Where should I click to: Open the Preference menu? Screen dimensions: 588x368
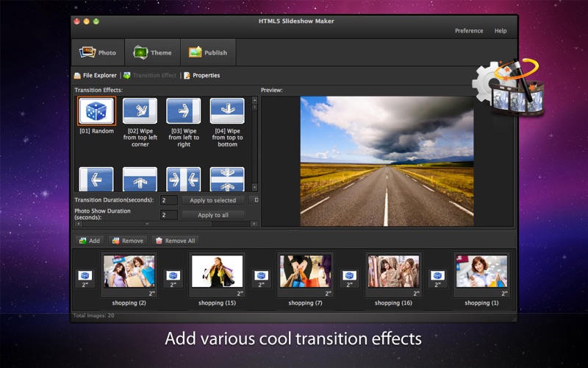click(x=469, y=31)
